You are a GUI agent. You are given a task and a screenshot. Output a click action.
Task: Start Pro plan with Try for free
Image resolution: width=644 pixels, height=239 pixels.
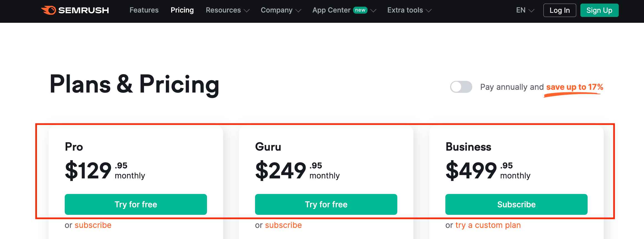[x=136, y=204]
